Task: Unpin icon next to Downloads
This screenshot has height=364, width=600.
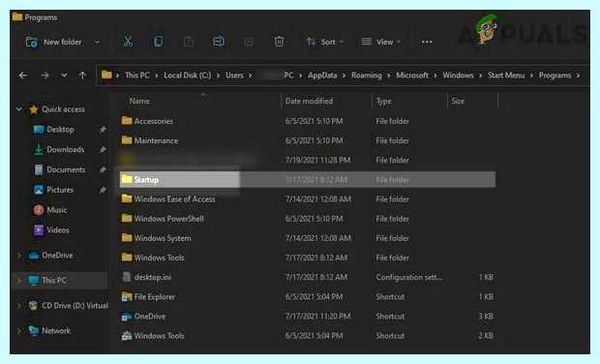Action: point(103,150)
